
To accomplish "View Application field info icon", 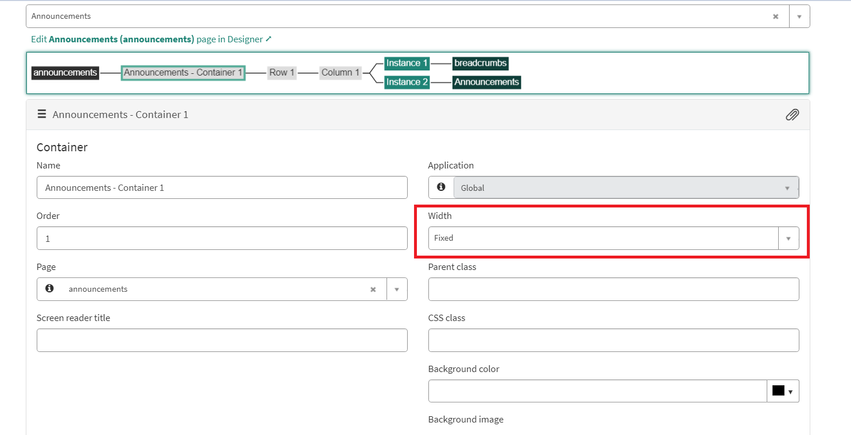I will (x=441, y=187).
